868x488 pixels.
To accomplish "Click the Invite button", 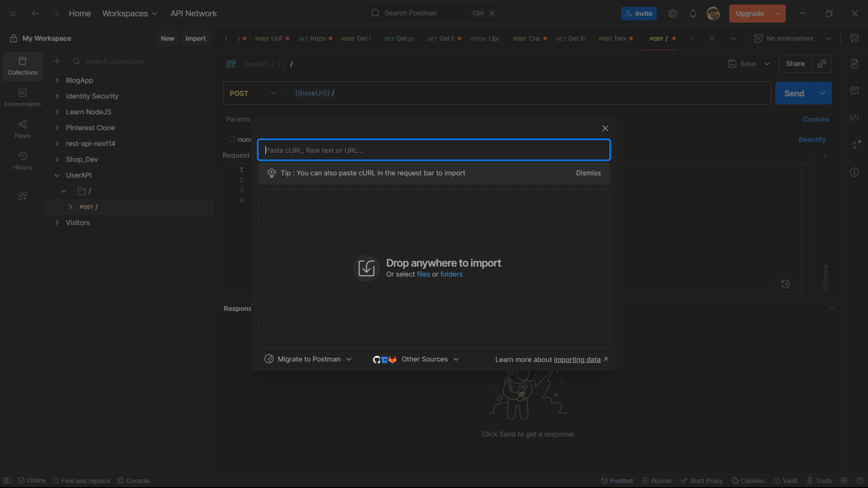I will [x=639, y=14].
